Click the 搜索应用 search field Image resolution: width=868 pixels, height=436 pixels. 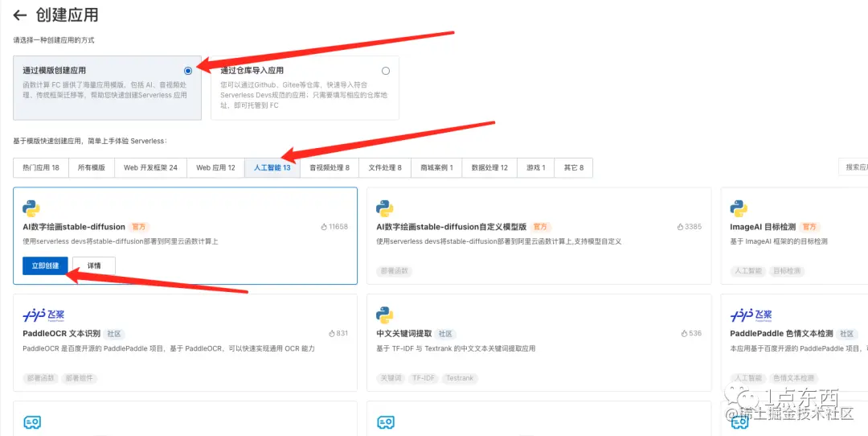(x=854, y=167)
